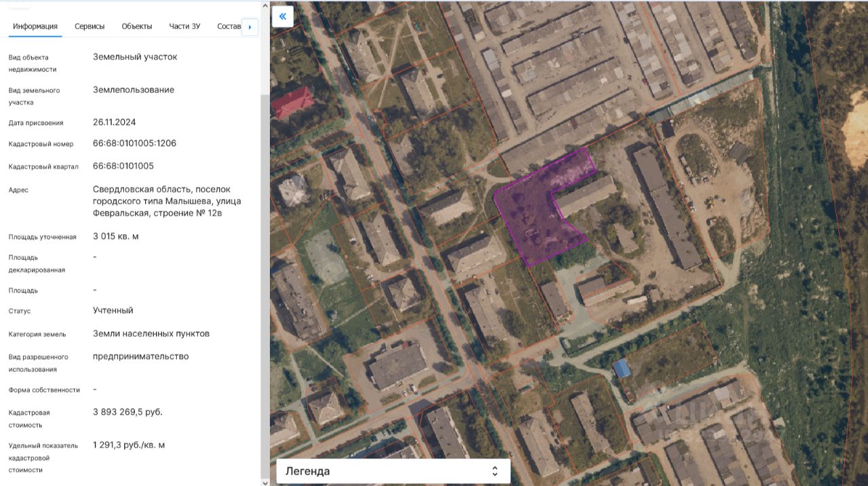Expand the Легенда dropdown
868x486 pixels.
[393, 471]
